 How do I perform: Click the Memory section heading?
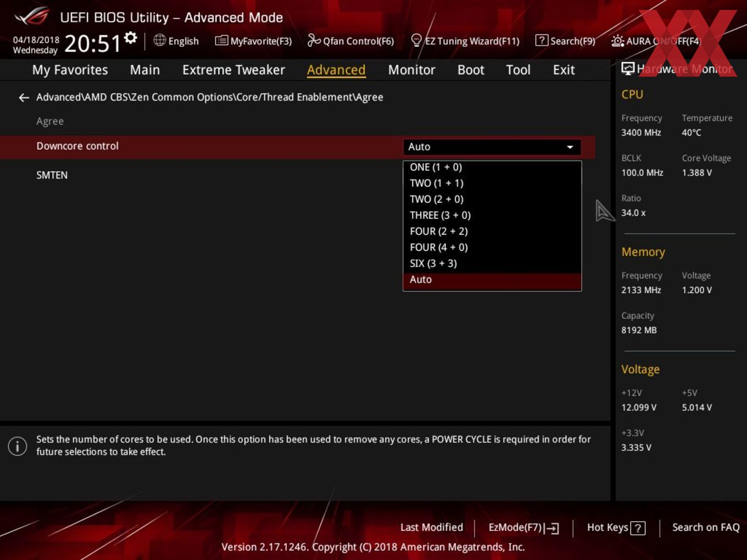643,253
